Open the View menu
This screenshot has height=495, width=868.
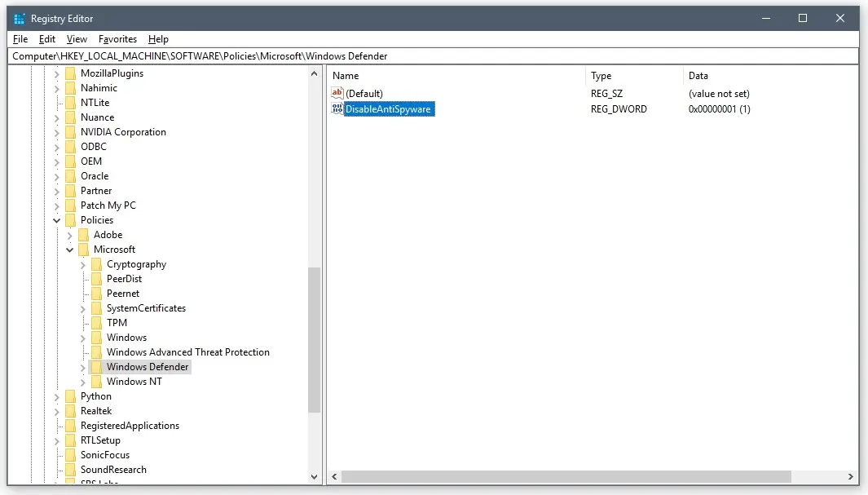77,39
